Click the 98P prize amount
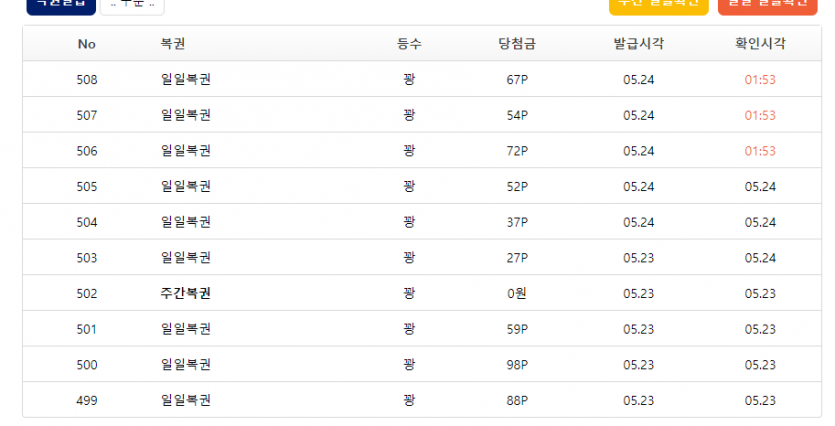 point(517,365)
